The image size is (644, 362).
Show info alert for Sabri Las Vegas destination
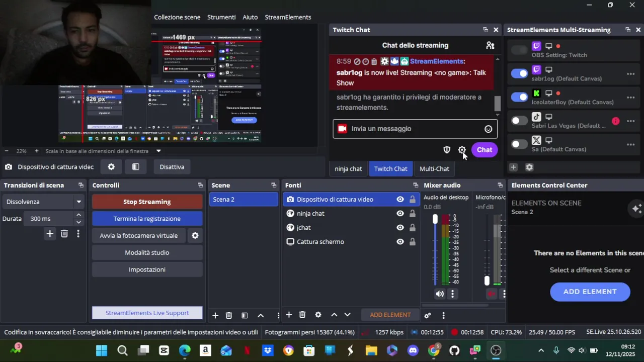(616, 121)
